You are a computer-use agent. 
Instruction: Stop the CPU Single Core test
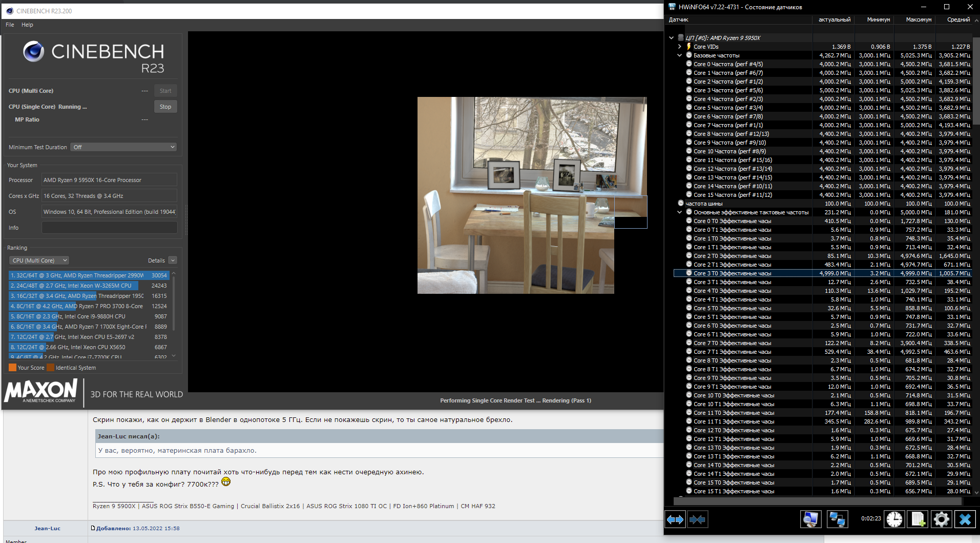click(165, 107)
